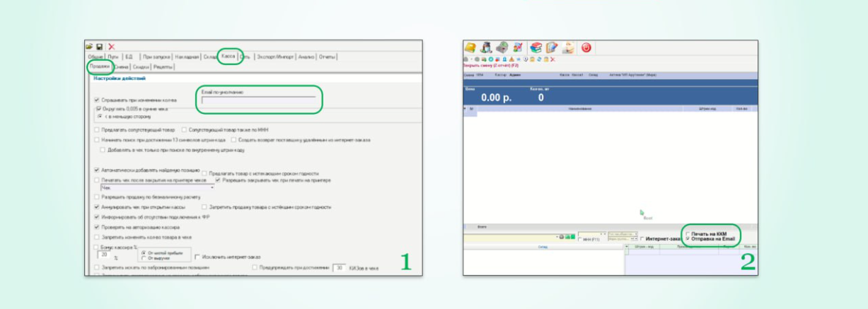This screenshot has height=309, width=868.
Task: Click the notepad with pencil icon
Action: point(552,48)
